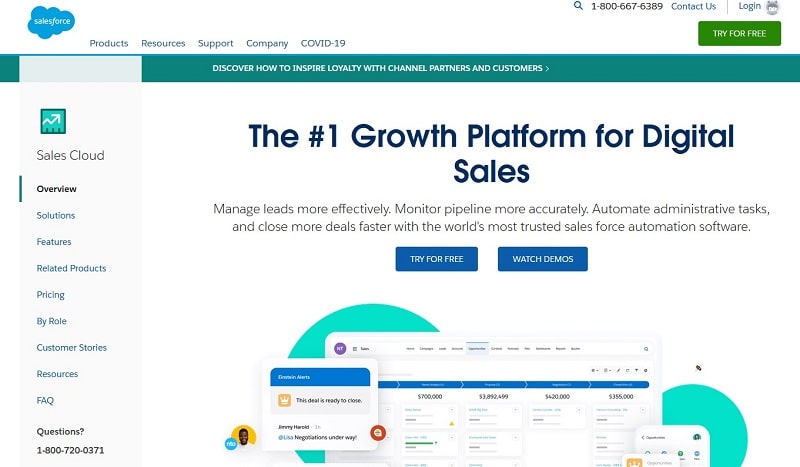Image resolution: width=800 pixels, height=467 pixels.
Task: Click the dashboard screenshot thumbnail
Action: pos(492,400)
